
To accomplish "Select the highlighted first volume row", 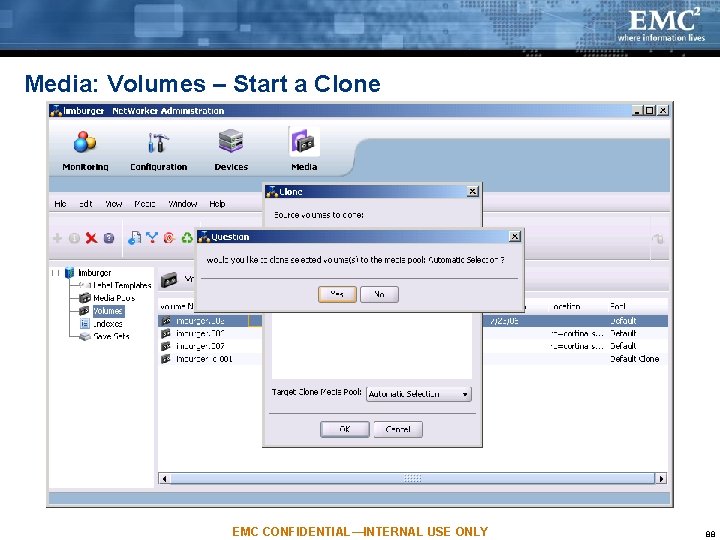I will pyautogui.click(x=210, y=321).
